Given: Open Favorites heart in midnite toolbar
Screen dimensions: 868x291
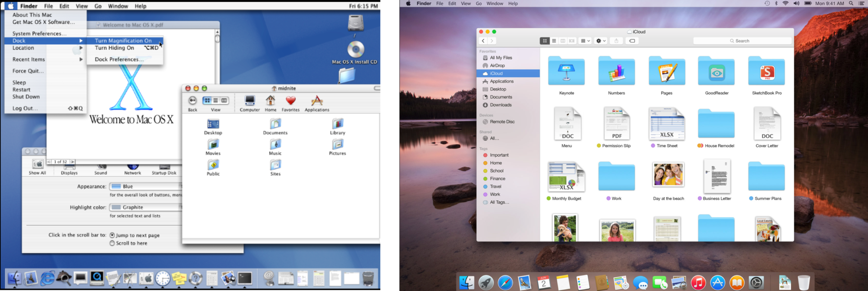Looking at the screenshot, I should pyautogui.click(x=290, y=103).
